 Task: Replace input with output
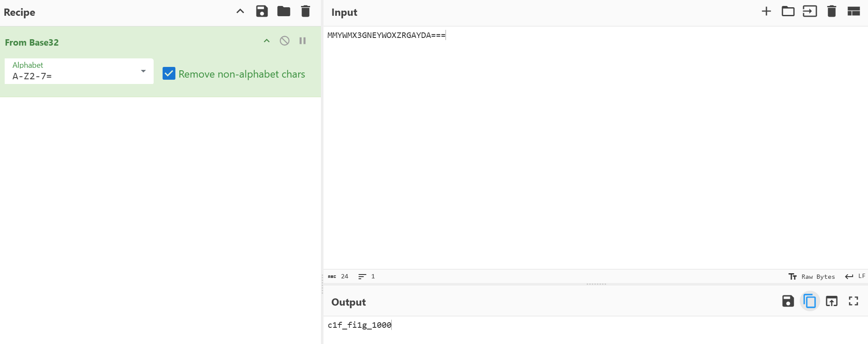coord(831,301)
